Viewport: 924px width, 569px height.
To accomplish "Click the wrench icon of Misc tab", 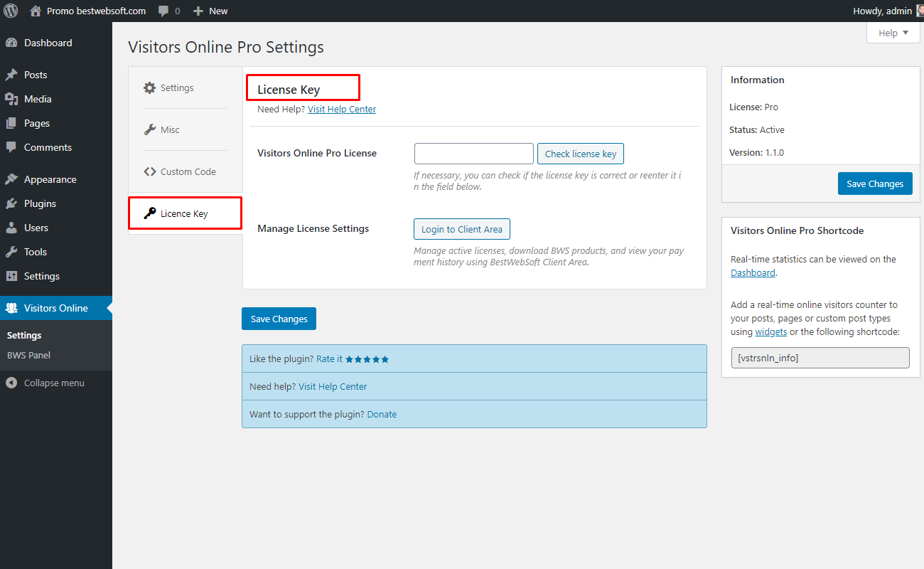I will (x=149, y=129).
